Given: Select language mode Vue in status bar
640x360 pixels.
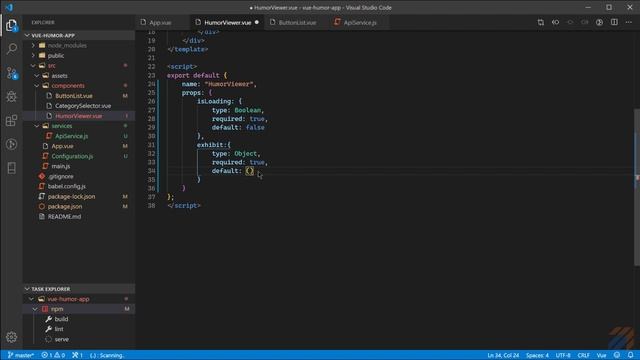Looking at the screenshot, I should click(601, 355).
